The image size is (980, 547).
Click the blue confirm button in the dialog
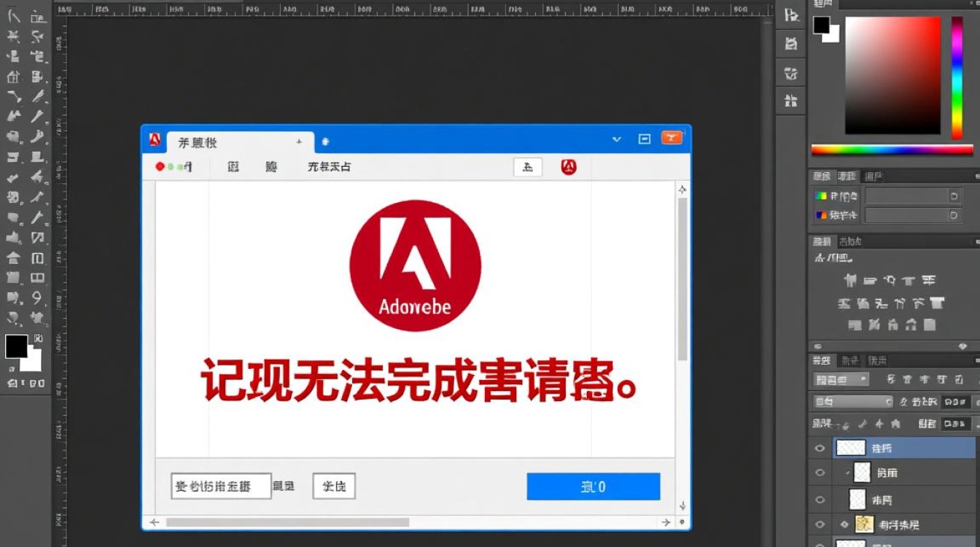point(594,486)
